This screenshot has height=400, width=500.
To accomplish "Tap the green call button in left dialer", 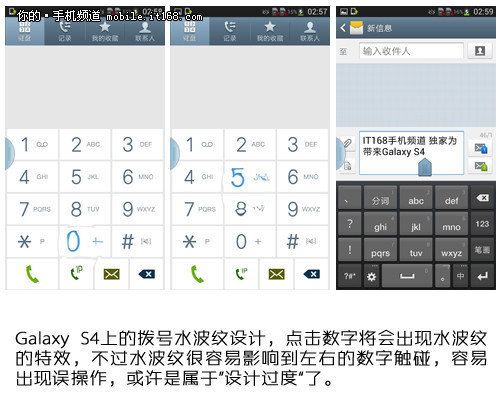I will pyautogui.click(x=32, y=274).
